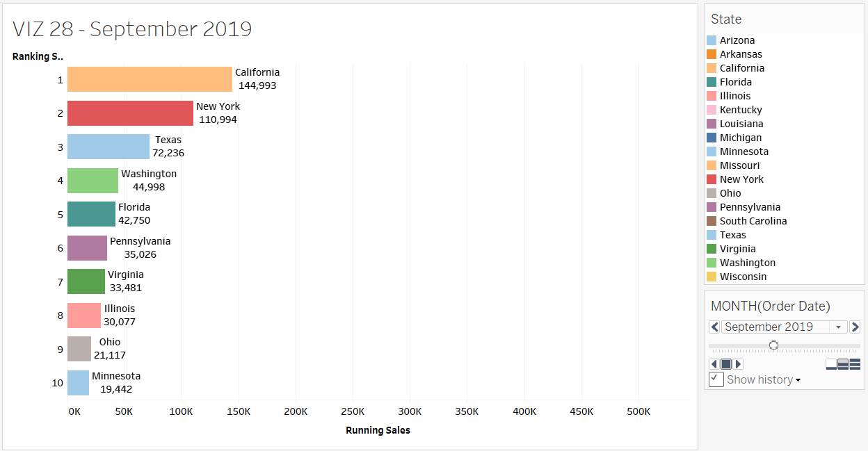The height and width of the screenshot is (451, 868).
Task: Select Wisconsin legend entry
Action: [743, 277]
